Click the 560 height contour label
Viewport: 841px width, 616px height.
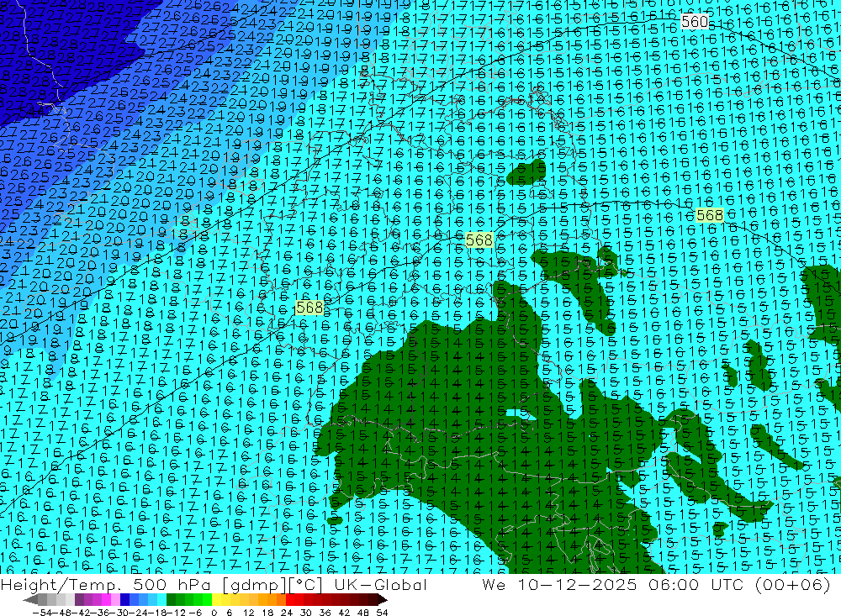coord(695,22)
